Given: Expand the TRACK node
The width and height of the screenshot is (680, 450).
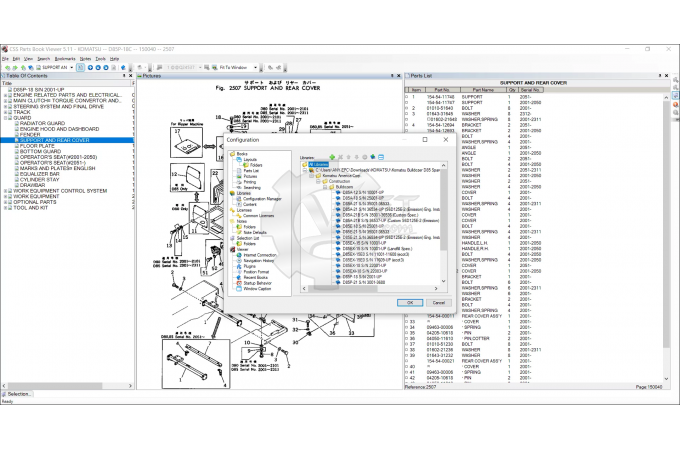Looking at the screenshot, I should click(x=5, y=112).
